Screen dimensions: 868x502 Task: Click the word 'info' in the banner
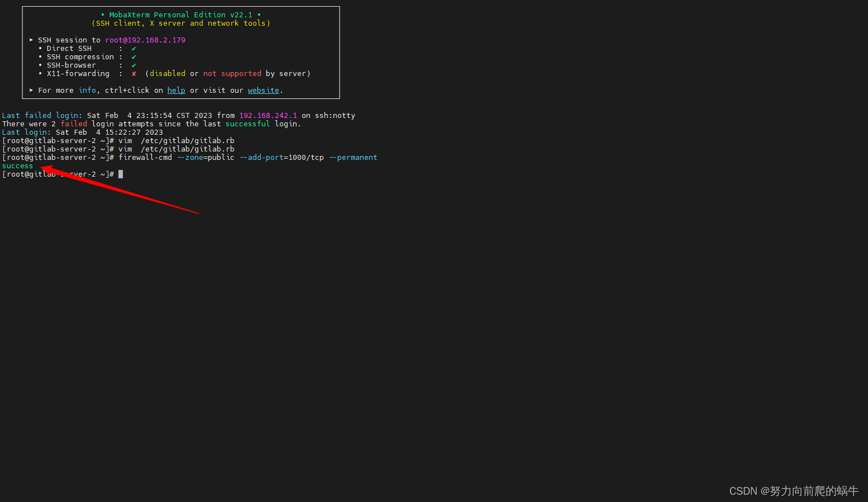(x=87, y=90)
